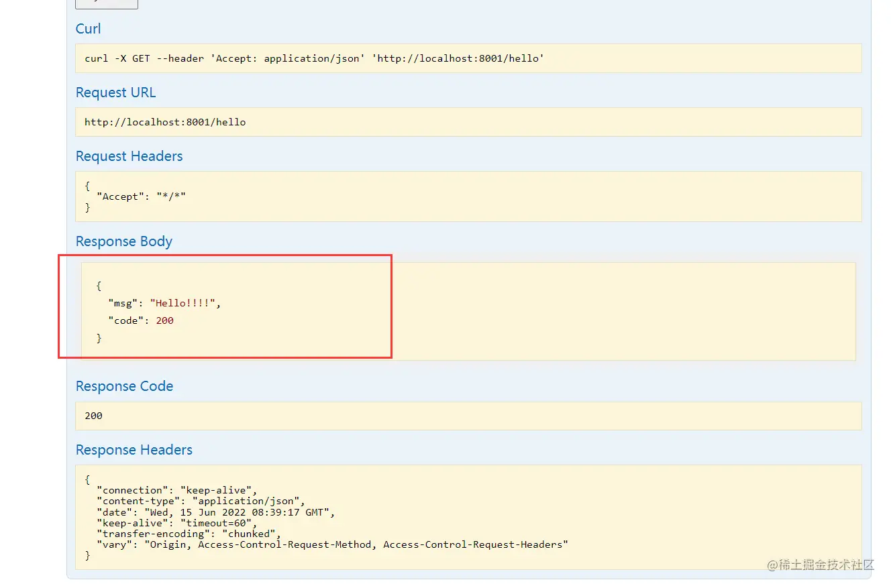The height and width of the screenshot is (588, 891).
Task: Select the "Accept": "*/*" request header line
Action: (x=141, y=196)
